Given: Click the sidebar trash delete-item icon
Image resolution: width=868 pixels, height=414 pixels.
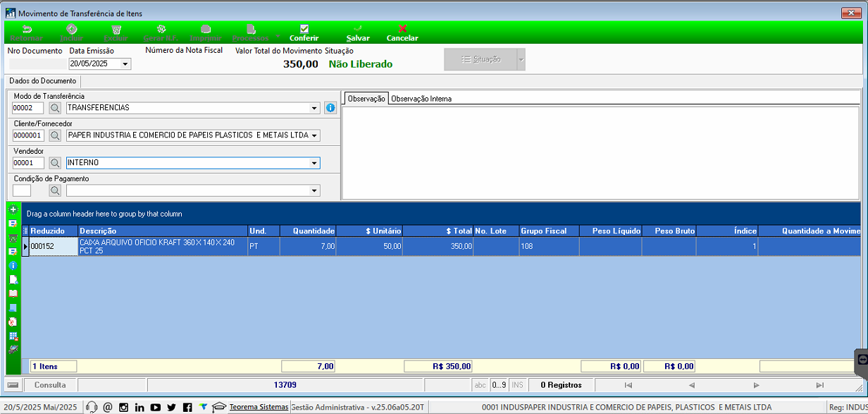Looking at the screenshot, I should pyautogui.click(x=13, y=238).
